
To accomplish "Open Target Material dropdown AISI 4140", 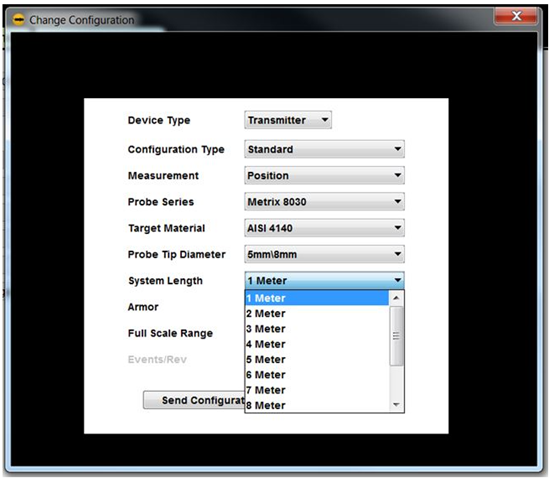I will coord(324,228).
